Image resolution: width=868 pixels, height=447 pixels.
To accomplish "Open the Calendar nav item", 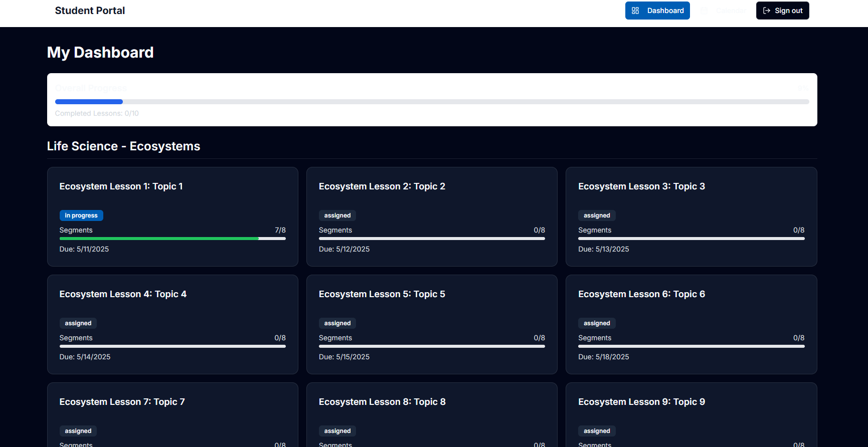I will point(723,11).
